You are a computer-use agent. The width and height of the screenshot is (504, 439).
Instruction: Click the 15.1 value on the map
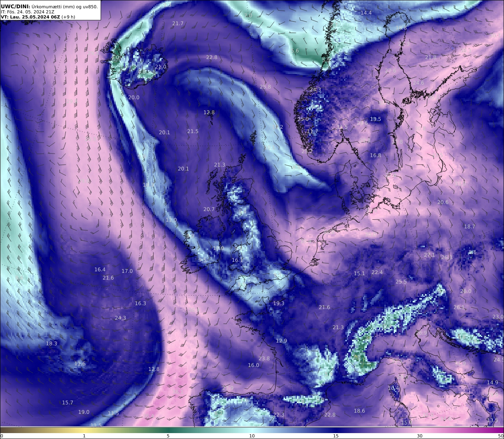pyautogui.click(x=359, y=273)
